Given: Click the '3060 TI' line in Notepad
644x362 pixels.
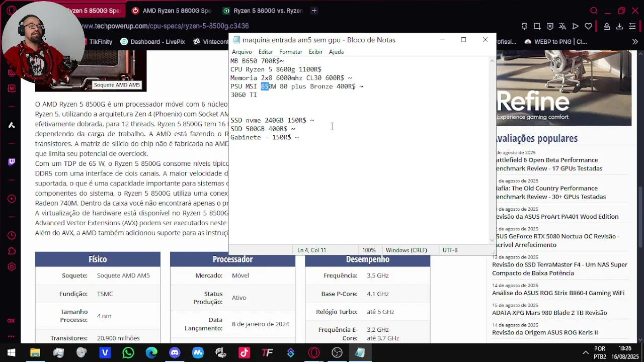Looking at the screenshot, I should pyautogui.click(x=244, y=95).
